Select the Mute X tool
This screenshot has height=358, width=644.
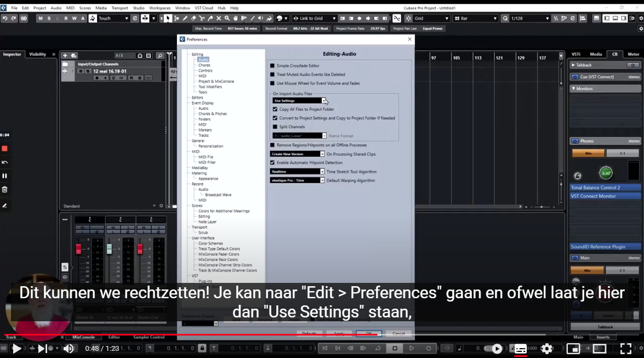[x=219, y=18]
